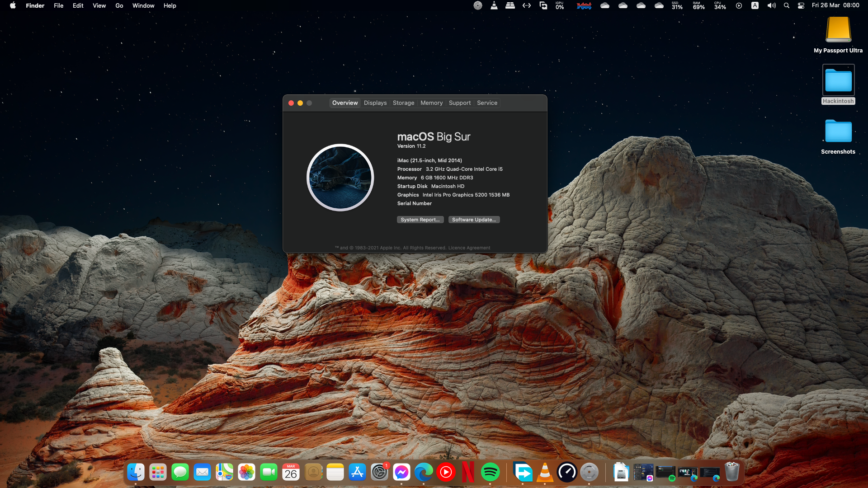Restore the minimized Messenger window in Dock
The width and height of the screenshot is (868, 488).
coord(643,473)
